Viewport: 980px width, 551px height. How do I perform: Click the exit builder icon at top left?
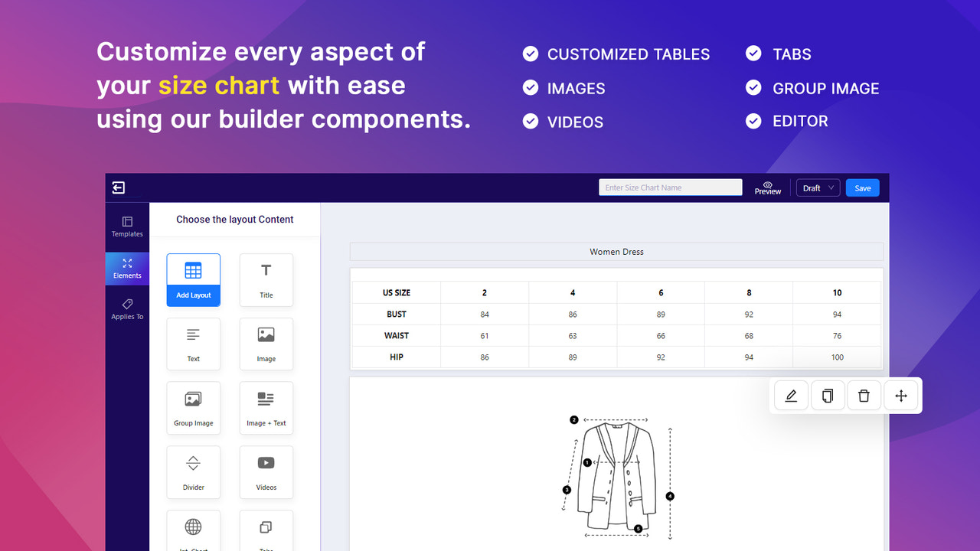(x=119, y=187)
